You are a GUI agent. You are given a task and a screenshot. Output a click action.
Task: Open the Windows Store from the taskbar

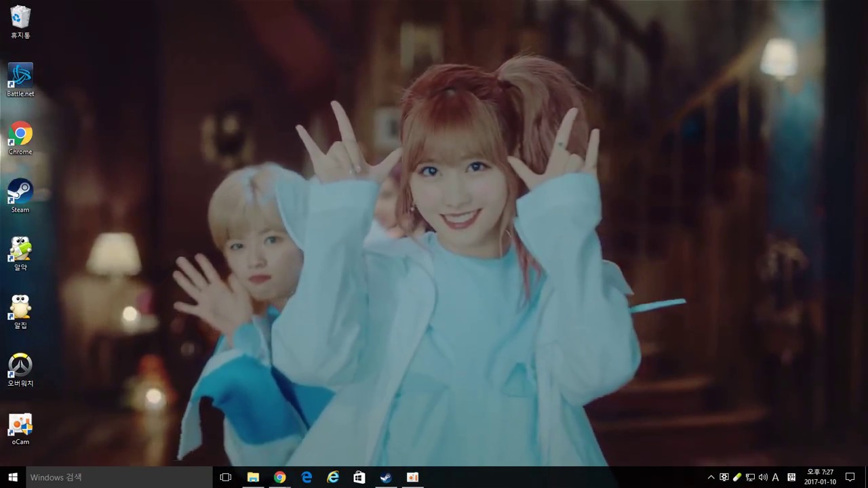coord(359,477)
